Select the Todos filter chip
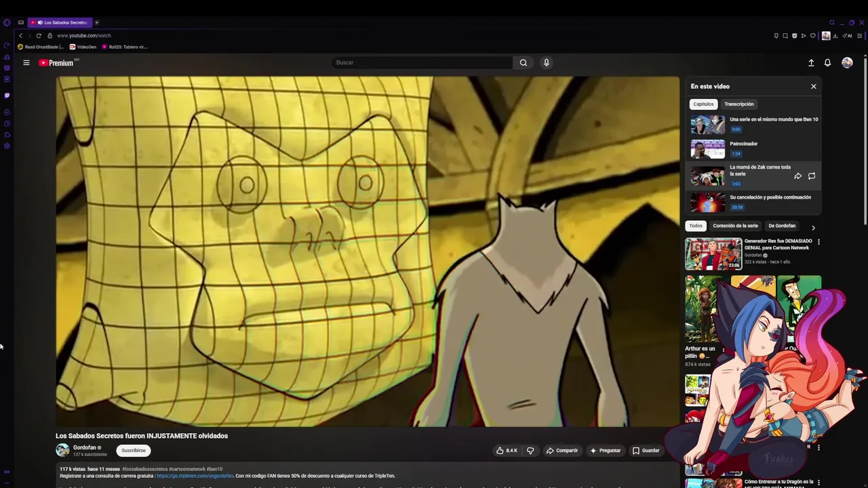 (696, 226)
